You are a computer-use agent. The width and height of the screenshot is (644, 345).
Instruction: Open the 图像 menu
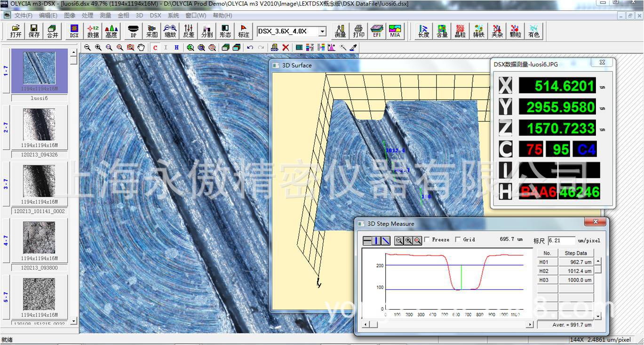[x=70, y=15]
